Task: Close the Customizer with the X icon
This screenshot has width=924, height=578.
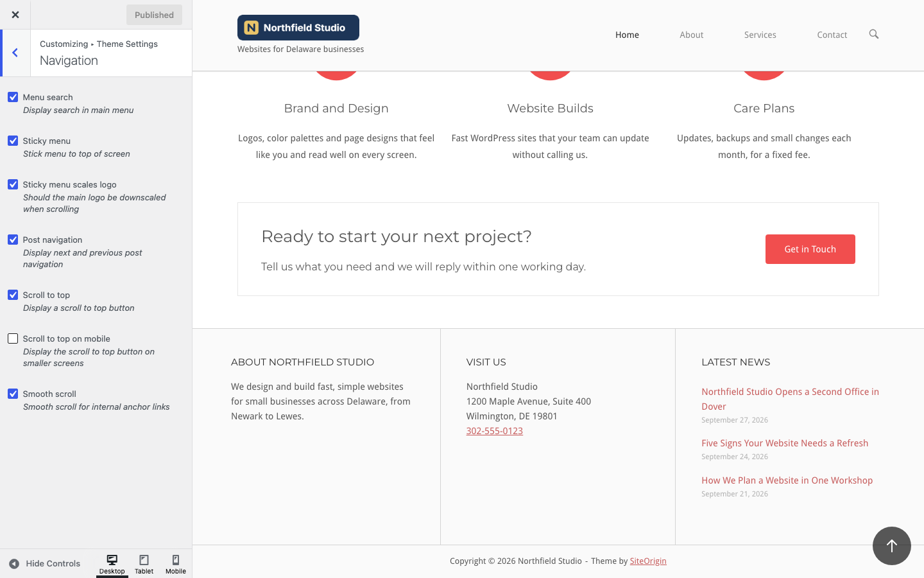Action: tap(15, 15)
